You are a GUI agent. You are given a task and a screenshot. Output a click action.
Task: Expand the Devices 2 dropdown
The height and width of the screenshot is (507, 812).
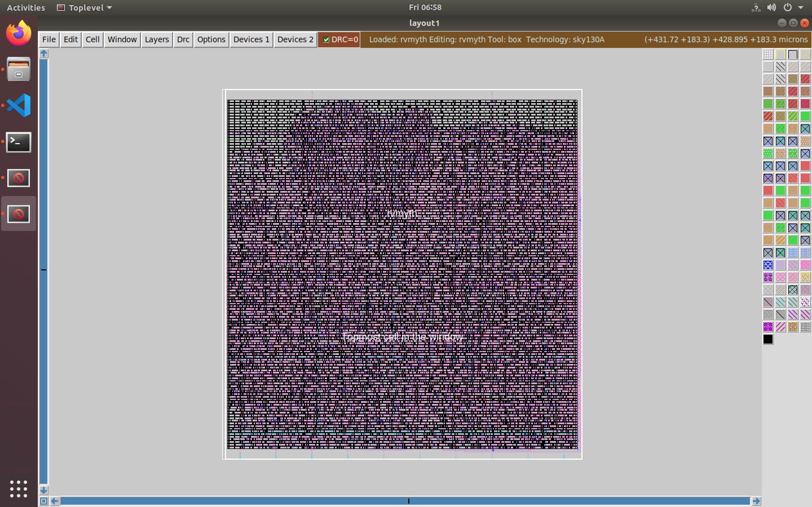[295, 39]
